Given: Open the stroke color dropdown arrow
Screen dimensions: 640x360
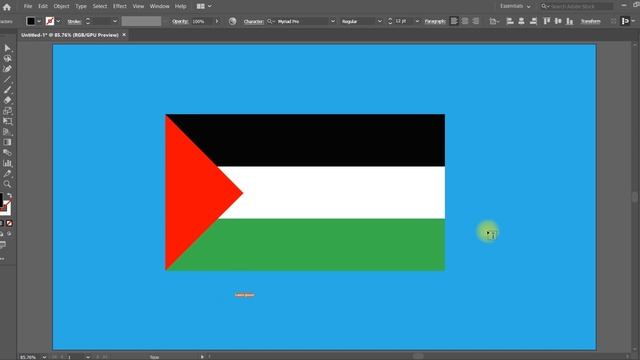Looking at the screenshot, I should [x=58, y=21].
